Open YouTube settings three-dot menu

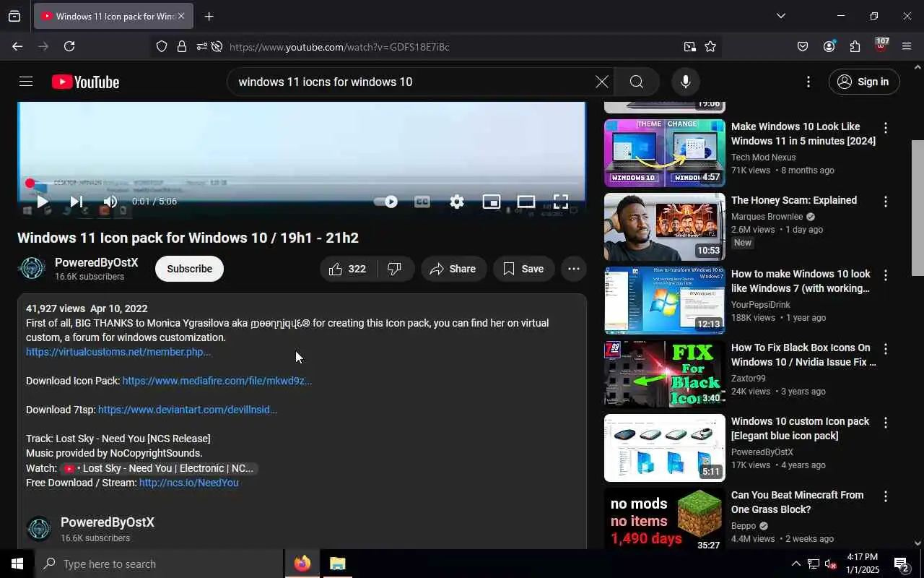(x=808, y=82)
